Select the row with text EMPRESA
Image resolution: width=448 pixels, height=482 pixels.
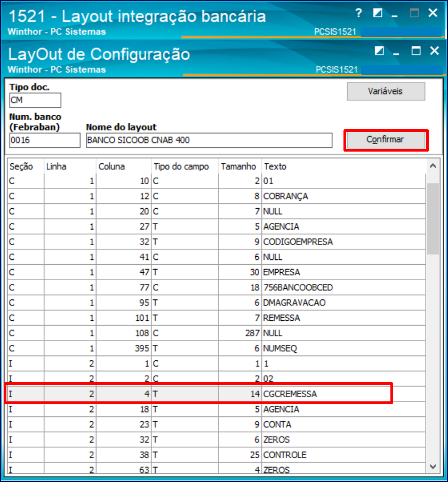(217, 272)
